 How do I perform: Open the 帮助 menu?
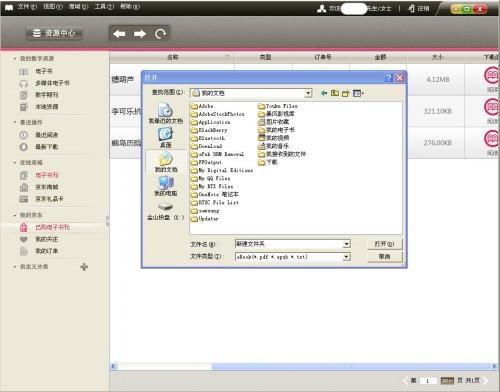[130, 6]
